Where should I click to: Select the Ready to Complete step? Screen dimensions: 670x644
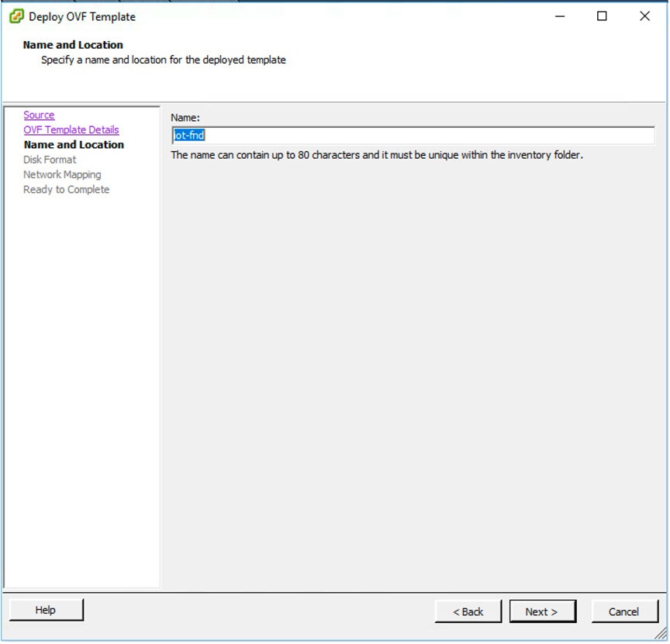pos(67,189)
